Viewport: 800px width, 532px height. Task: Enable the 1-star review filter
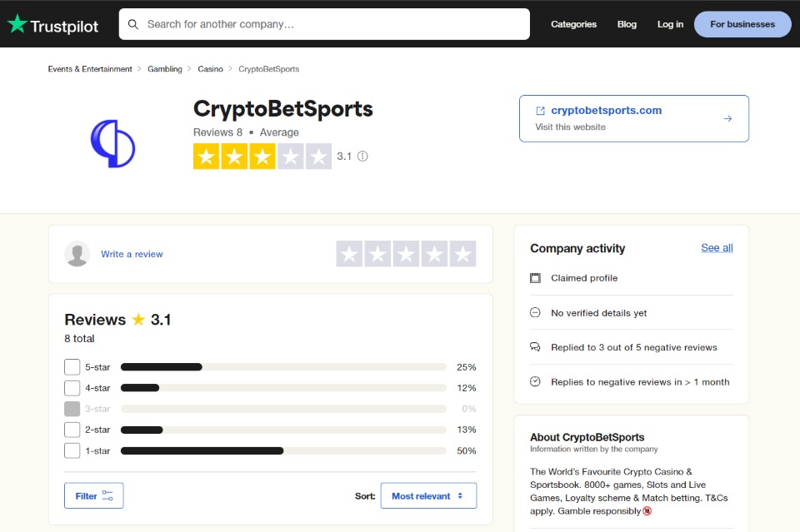coord(72,450)
